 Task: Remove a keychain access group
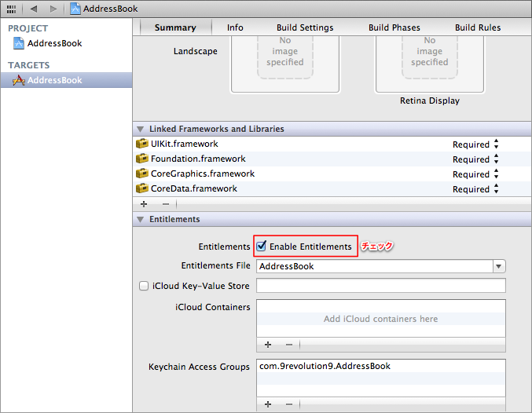click(289, 404)
